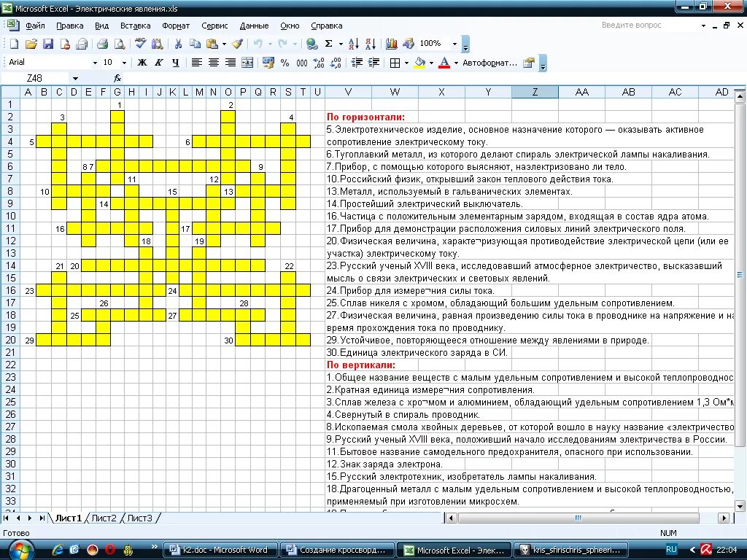Click the Decrease Indent icon
This screenshot has height=560, width=747.
(x=356, y=63)
